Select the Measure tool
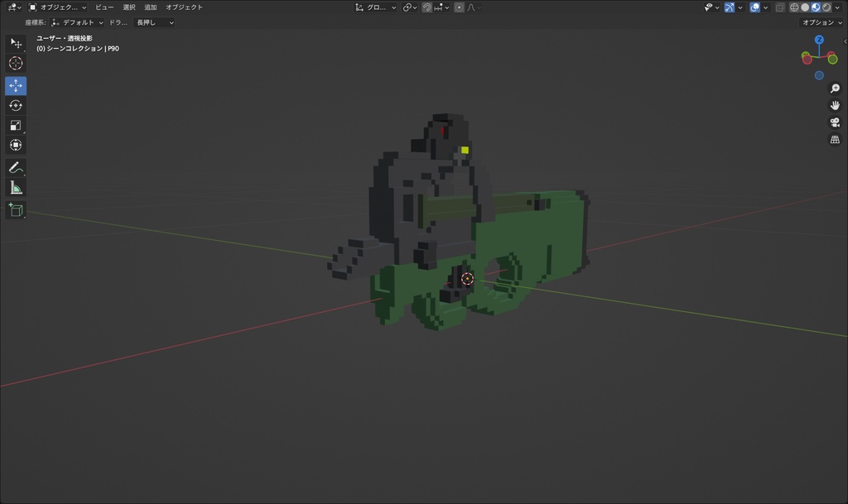The width and height of the screenshot is (848, 504). tap(16, 187)
